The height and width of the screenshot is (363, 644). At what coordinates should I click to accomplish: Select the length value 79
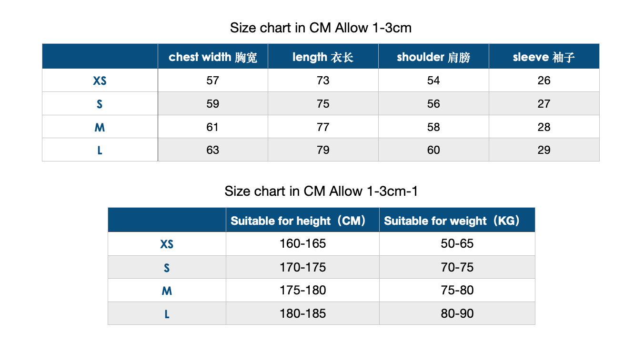323,150
